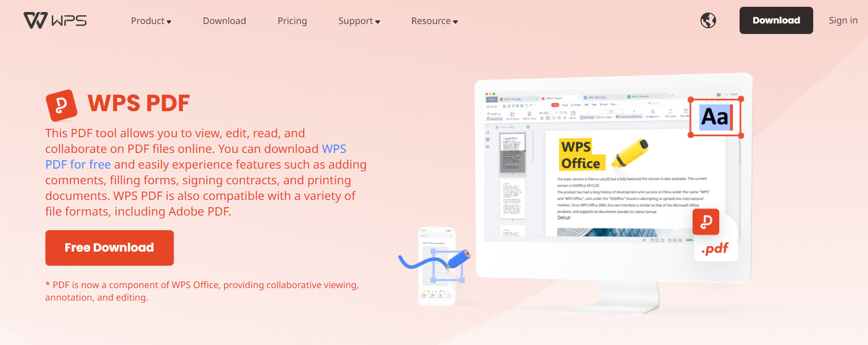Click the 'WPS Office' highlighted text in mockup
The image size is (868, 345).
click(x=581, y=155)
